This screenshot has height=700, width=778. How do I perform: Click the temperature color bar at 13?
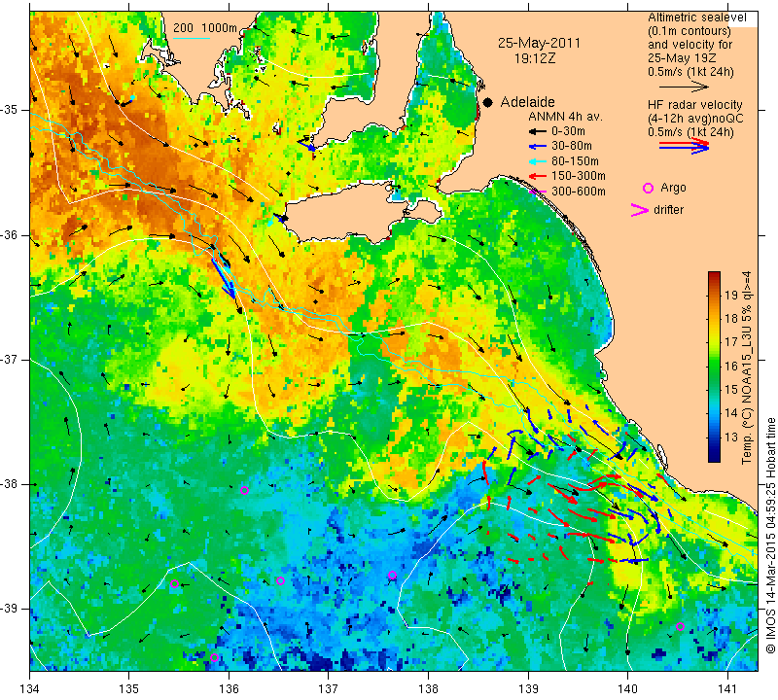(x=714, y=437)
